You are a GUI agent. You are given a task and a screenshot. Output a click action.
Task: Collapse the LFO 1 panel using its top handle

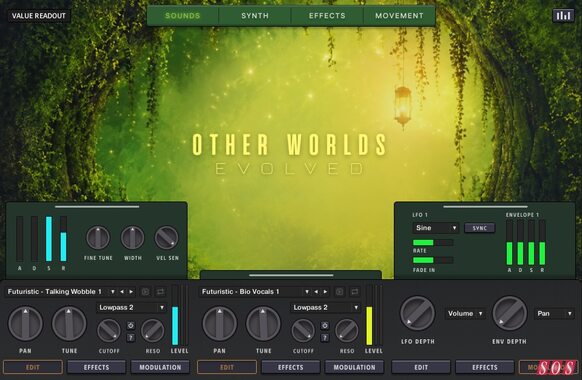(485, 207)
